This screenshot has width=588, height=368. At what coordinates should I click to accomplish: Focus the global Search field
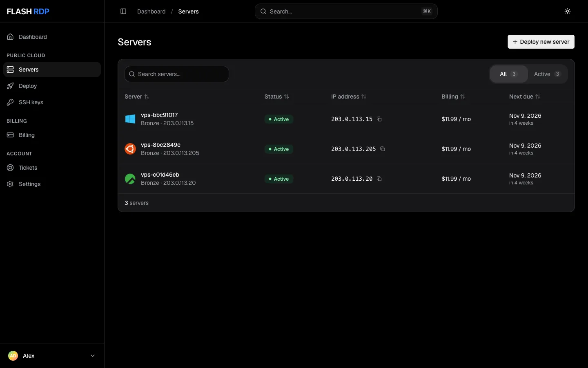346,11
